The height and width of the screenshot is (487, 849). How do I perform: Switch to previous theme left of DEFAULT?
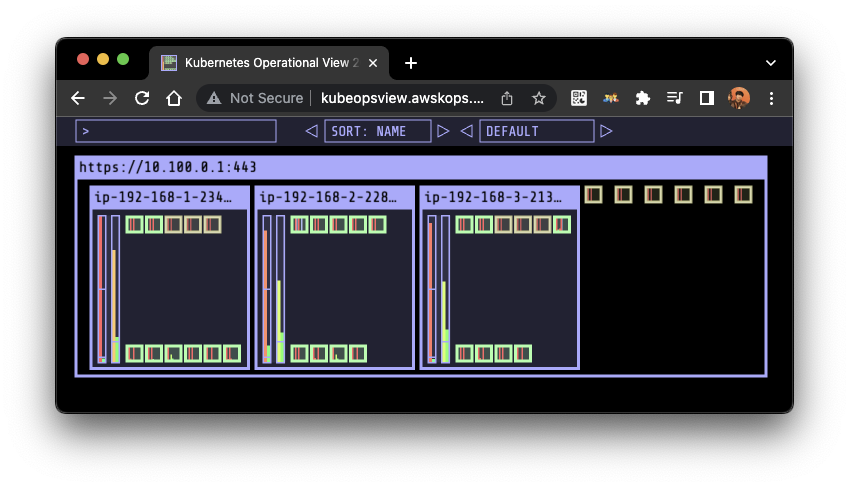point(466,131)
